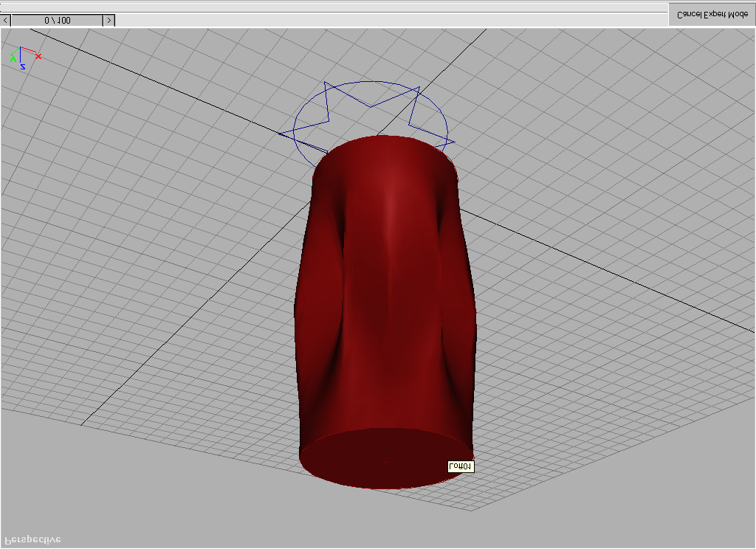Step the time slider back one frame
The image size is (756, 549).
click(5, 20)
